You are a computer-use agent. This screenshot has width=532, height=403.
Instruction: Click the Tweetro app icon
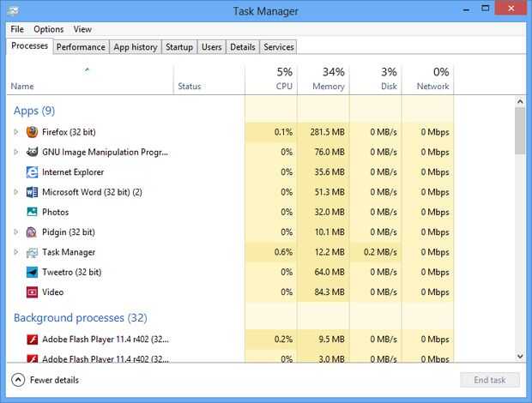[32, 272]
